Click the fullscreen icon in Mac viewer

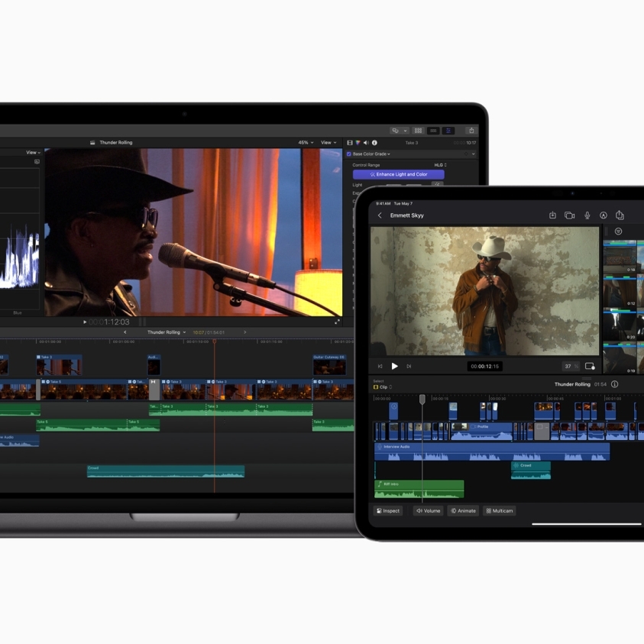pyautogui.click(x=337, y=322)
